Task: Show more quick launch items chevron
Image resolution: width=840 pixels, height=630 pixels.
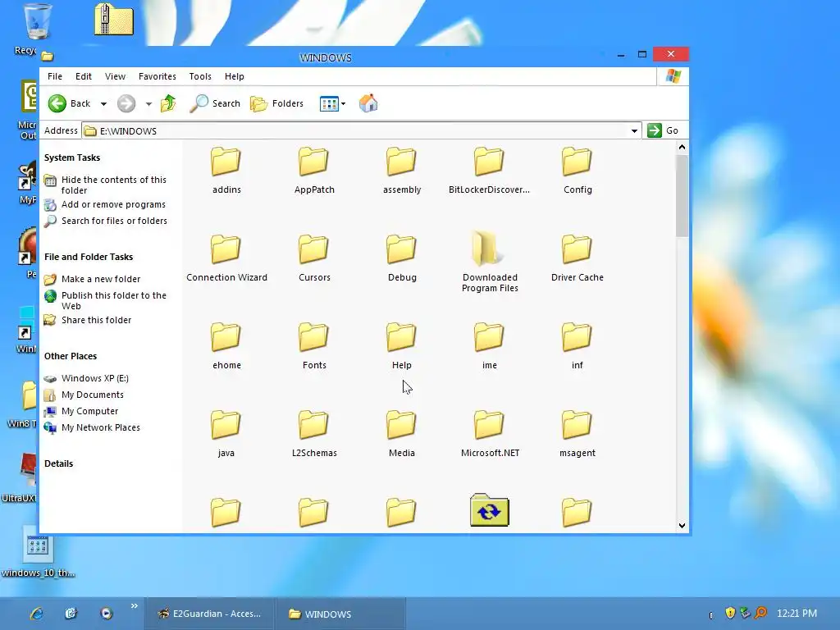Action: pyautogui.click(x=134, y=606)
